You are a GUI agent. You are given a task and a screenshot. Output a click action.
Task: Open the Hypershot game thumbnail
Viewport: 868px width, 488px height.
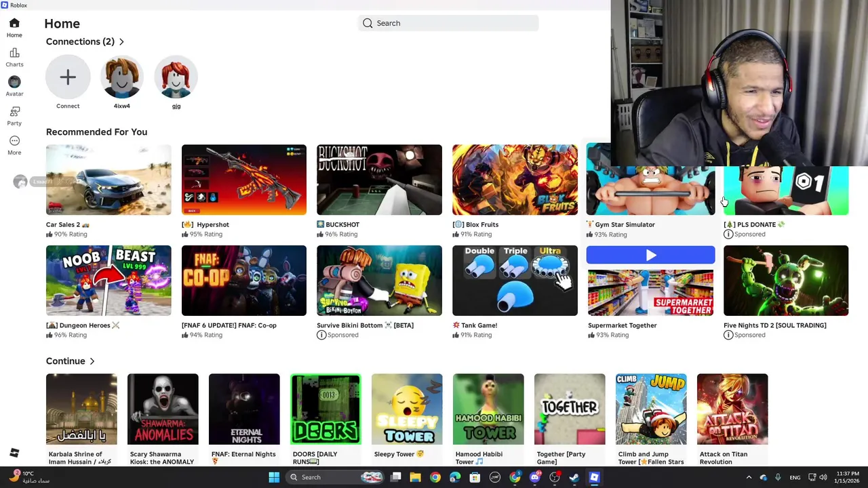click(244, 180)
